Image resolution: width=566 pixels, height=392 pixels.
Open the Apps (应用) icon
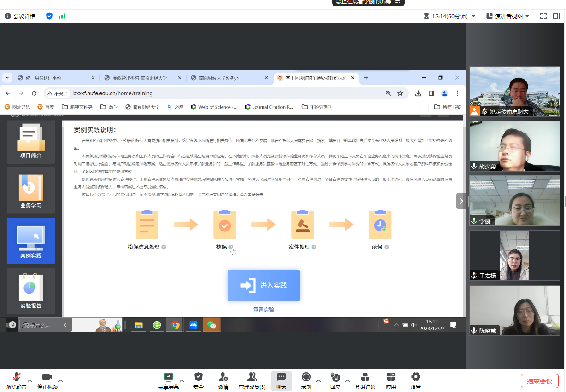[x=391, y=380]
